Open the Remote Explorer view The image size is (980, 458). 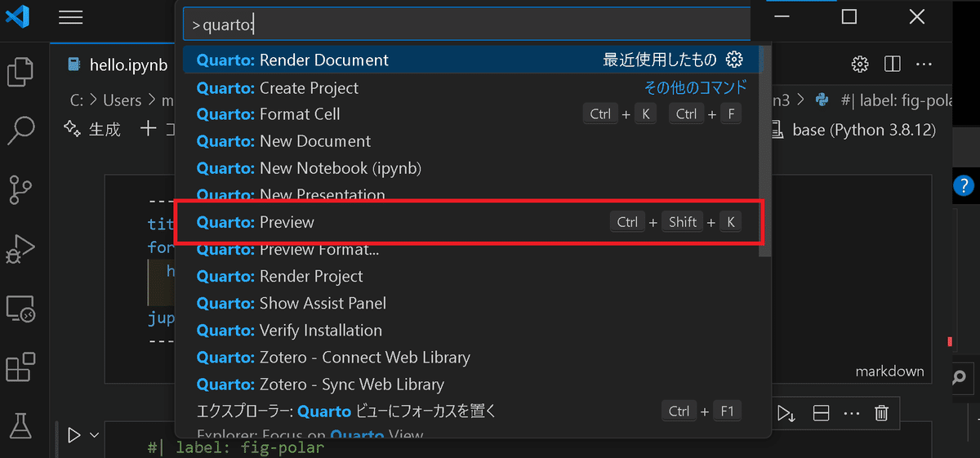(20, 309)
